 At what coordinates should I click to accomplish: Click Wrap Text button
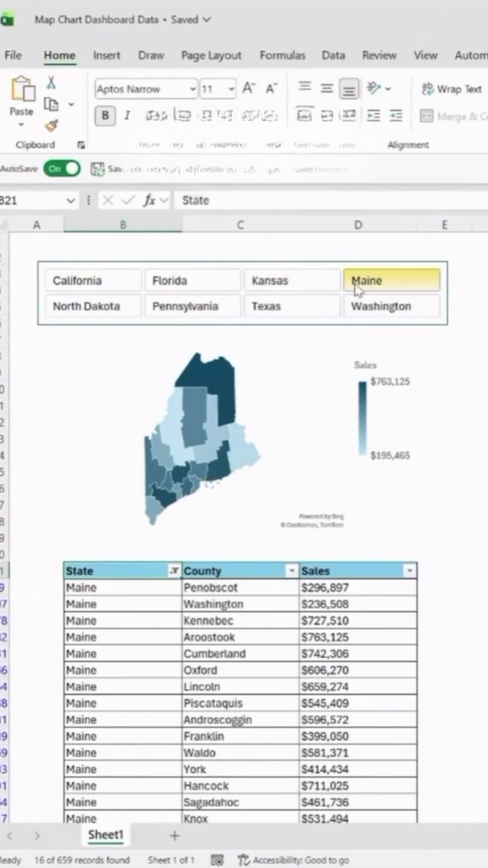452,89
